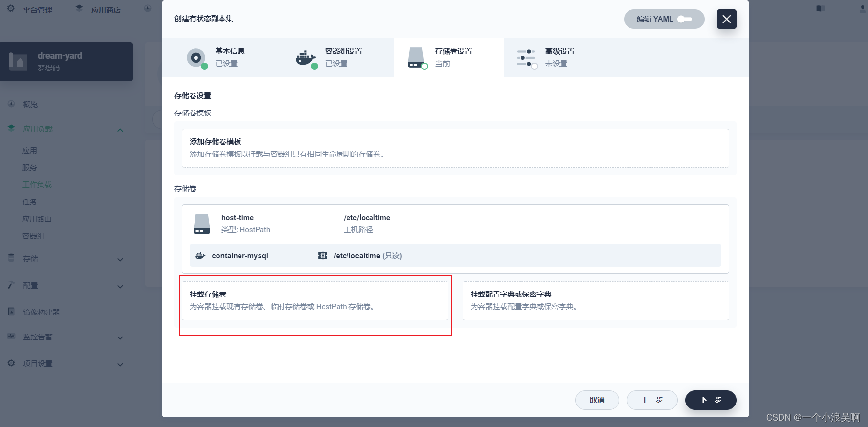Open 服务 sidebar item
868x427 pixels.
(30, 167)
